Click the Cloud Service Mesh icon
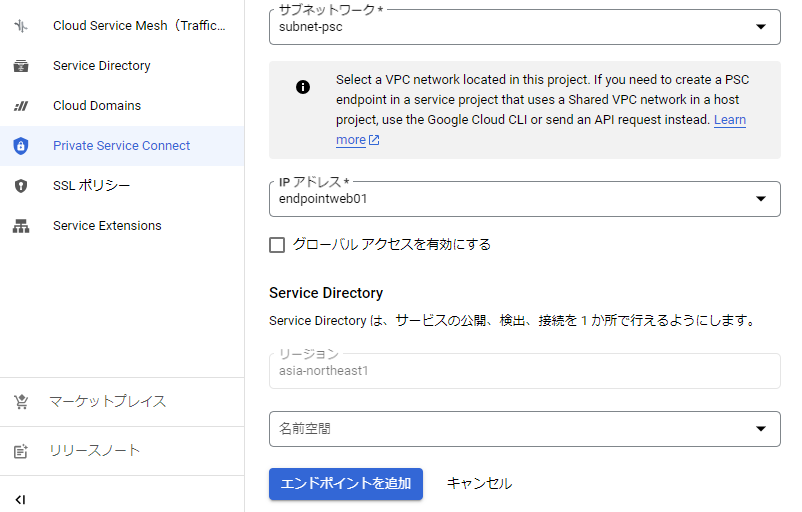This screenshot has width=802, height=512. click(x=21, y=26)
